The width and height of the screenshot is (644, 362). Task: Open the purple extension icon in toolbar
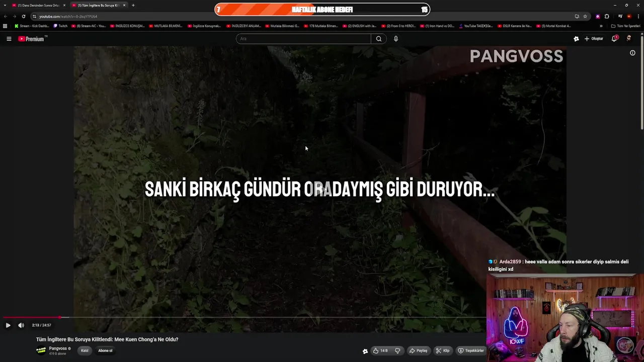598,16
